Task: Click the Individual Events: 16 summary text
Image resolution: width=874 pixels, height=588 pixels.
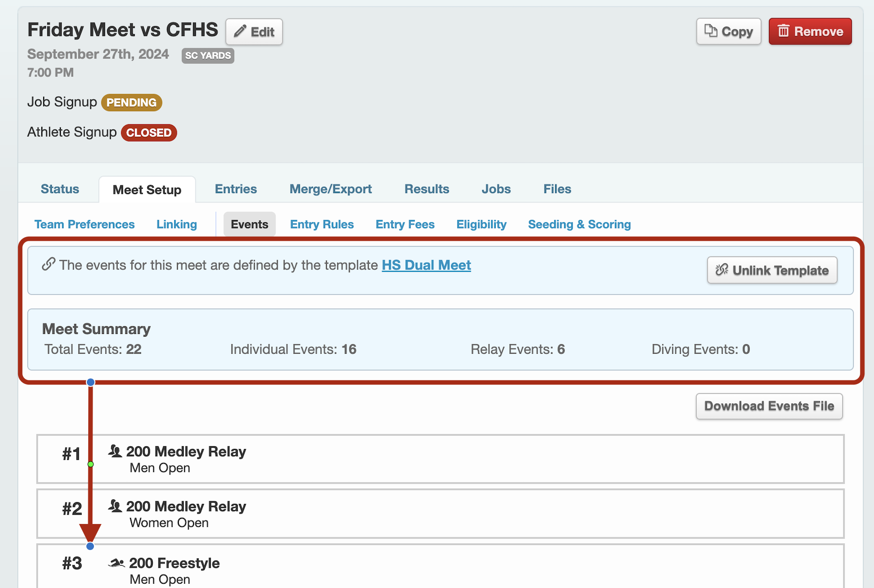Action: pyautogui.click(x=293, y=349)
